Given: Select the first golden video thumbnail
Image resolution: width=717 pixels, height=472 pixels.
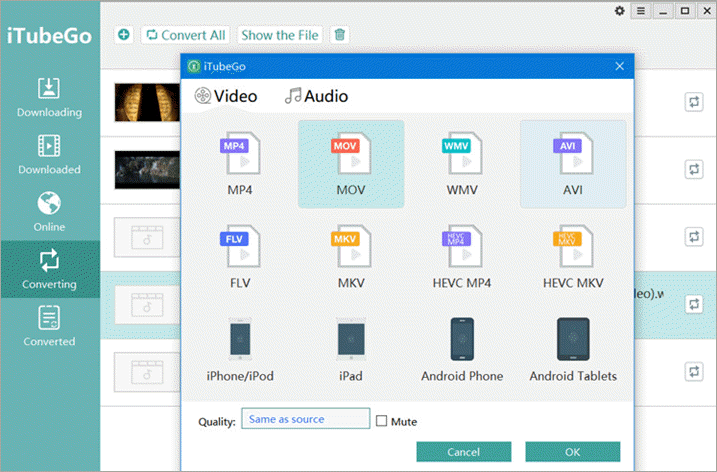Looking at the screenshot, I should [147, 102].
